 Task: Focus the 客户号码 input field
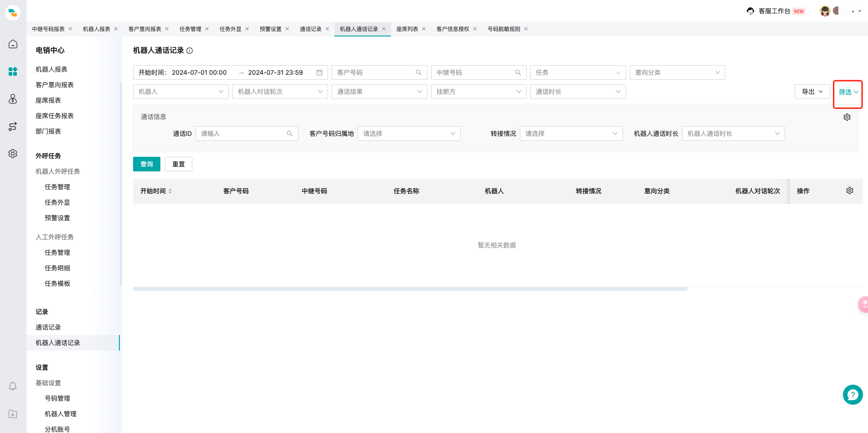(x=380, y=72)
